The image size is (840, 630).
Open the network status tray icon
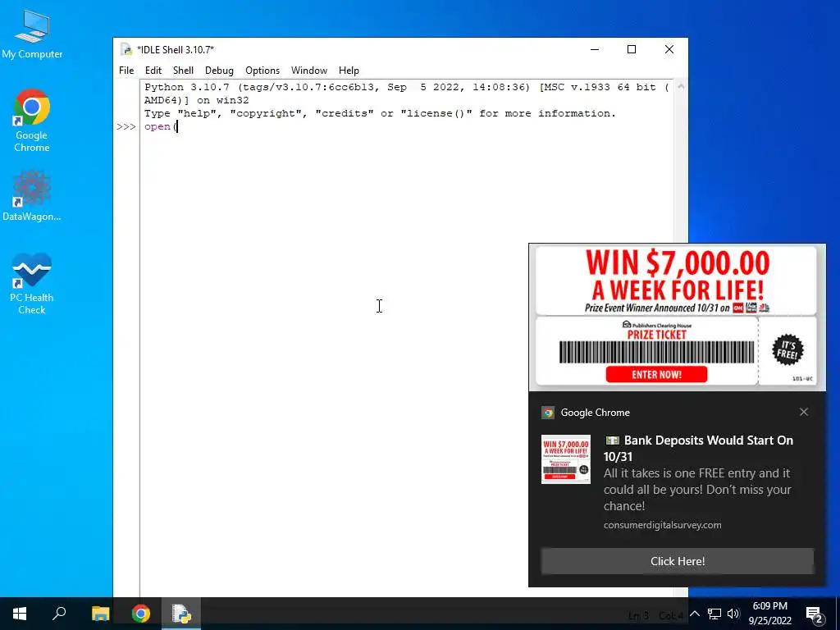point(714,614)
